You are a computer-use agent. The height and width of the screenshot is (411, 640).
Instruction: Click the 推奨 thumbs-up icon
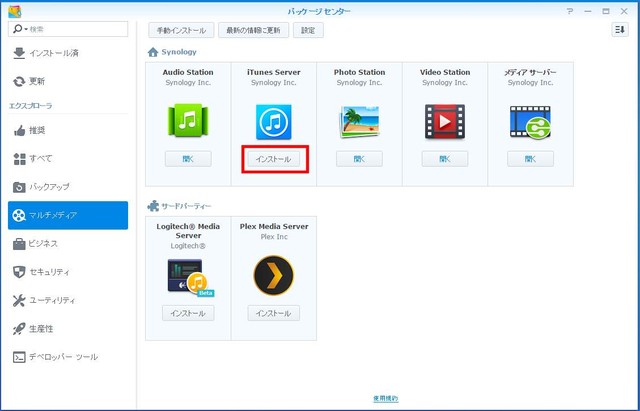(x=19, y=131)
